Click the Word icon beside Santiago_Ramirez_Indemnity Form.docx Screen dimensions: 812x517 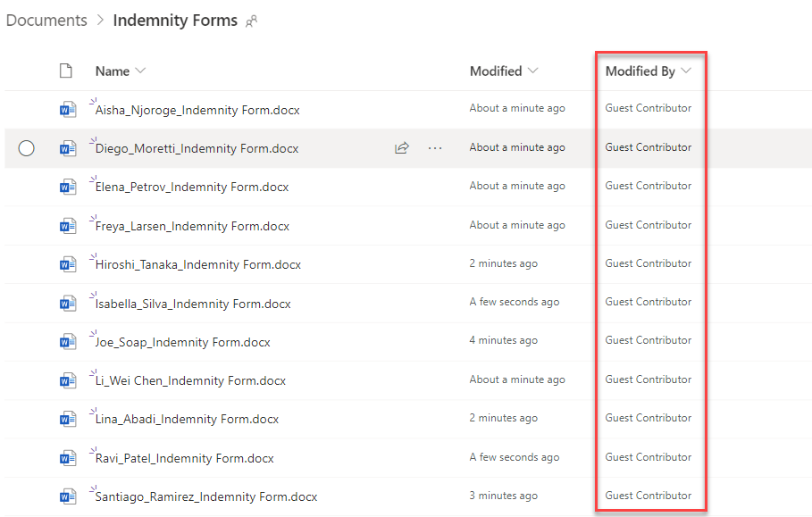click(x=67, y=496)
